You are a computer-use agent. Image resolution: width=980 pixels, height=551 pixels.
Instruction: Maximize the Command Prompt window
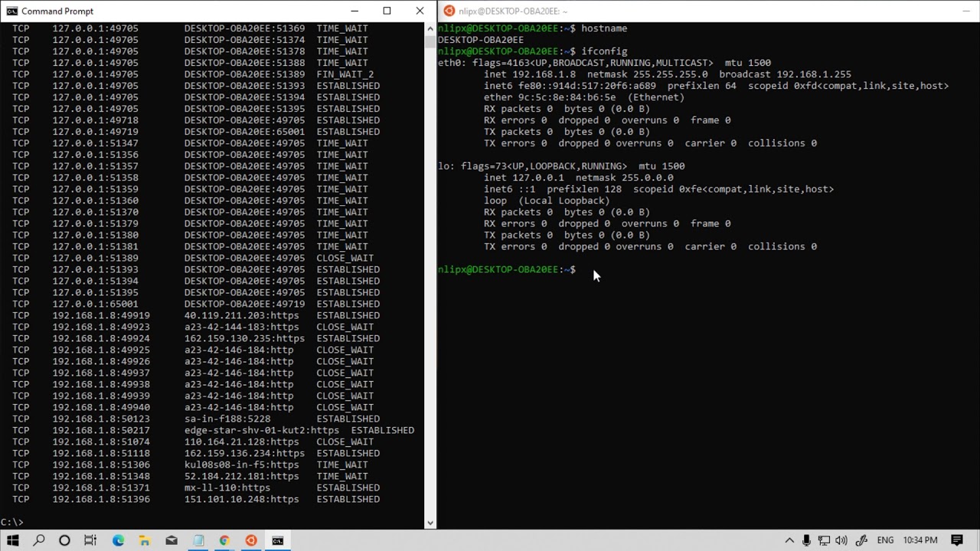point(387,11)
